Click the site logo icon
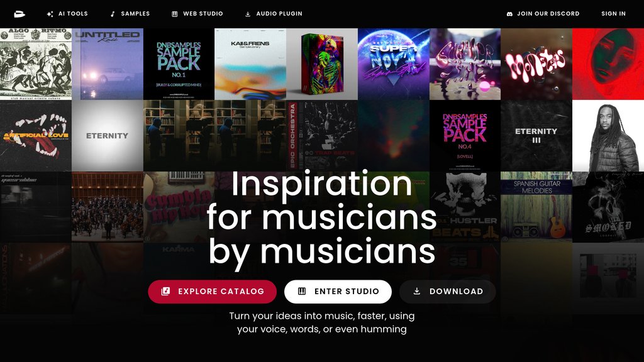Viewport: 644px width, 362px height. [x=19, y=14]
